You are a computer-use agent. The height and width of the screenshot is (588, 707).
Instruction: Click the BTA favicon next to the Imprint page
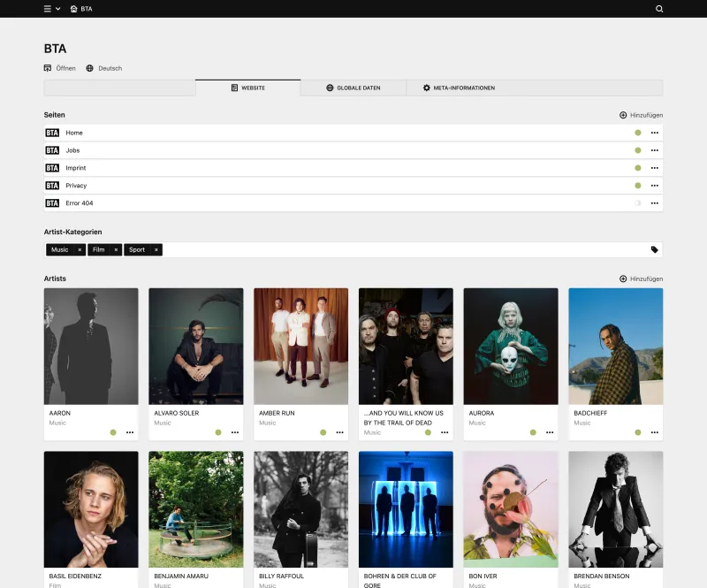pyautogui.click(x=52, y=167)
